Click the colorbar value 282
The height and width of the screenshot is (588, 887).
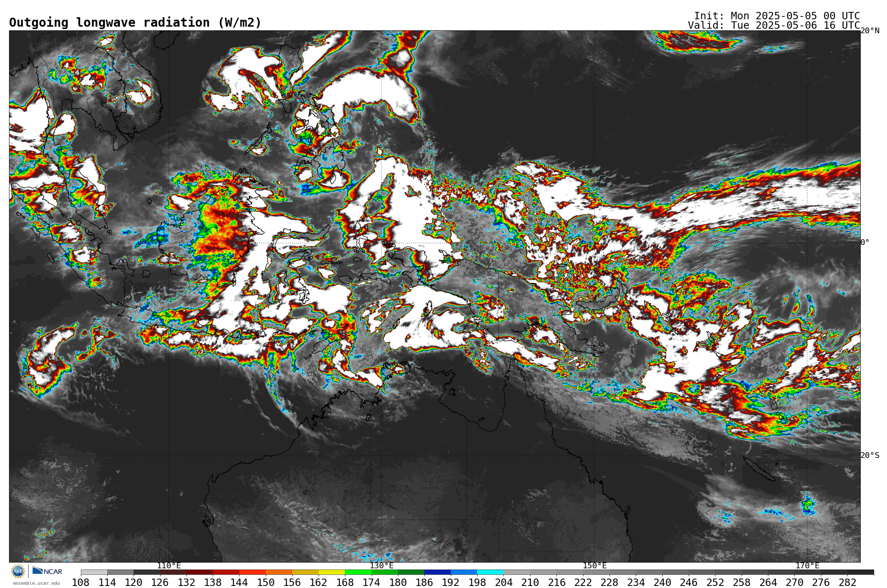847,583
